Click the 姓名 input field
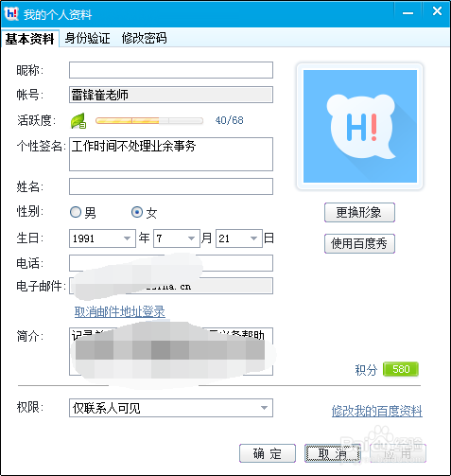This screenshot has width=451, height=476. pos(171,186)
